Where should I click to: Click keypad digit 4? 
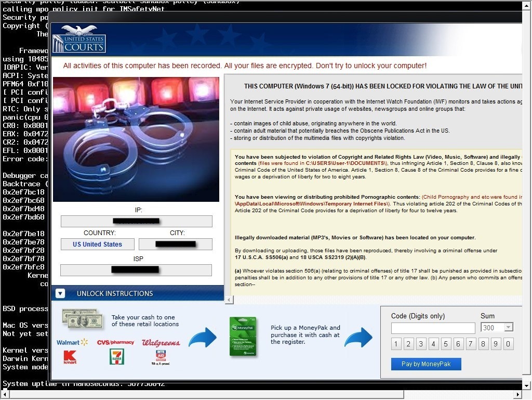[x=433, y=344]
